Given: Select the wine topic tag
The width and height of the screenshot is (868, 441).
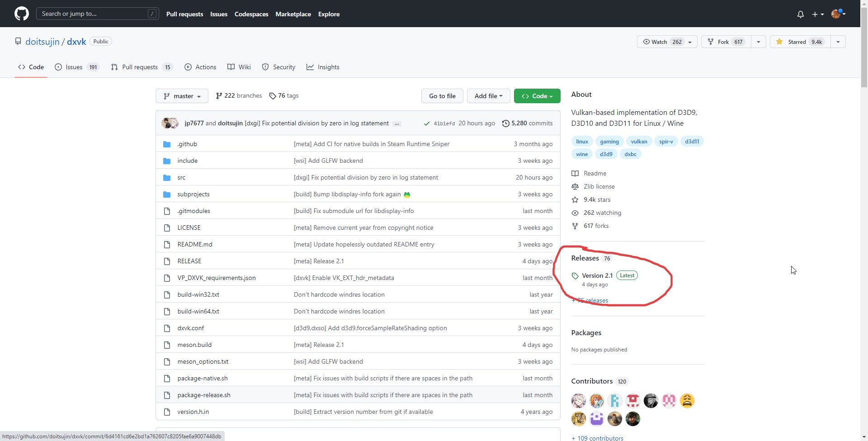Looking at the screenshot, I should coord(582,154).
